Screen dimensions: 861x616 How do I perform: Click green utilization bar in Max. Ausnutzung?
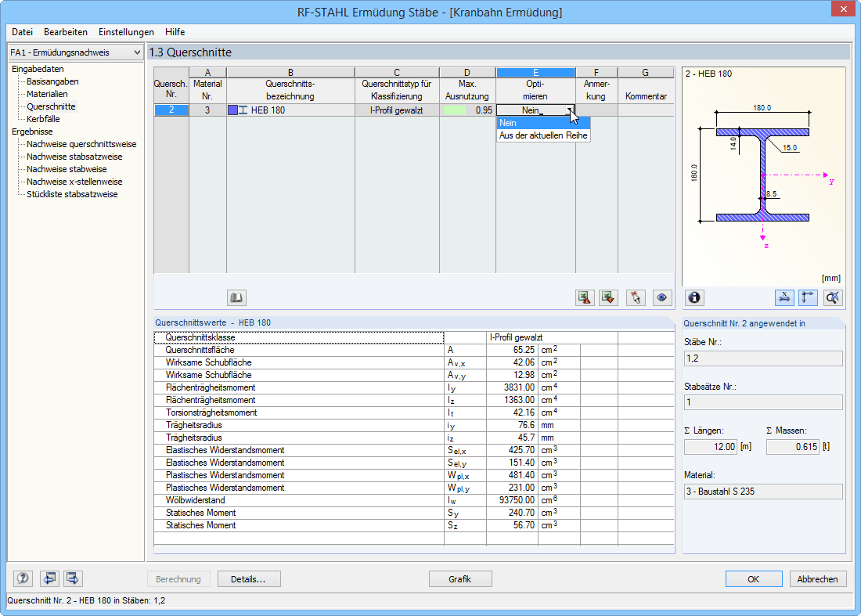456,110
